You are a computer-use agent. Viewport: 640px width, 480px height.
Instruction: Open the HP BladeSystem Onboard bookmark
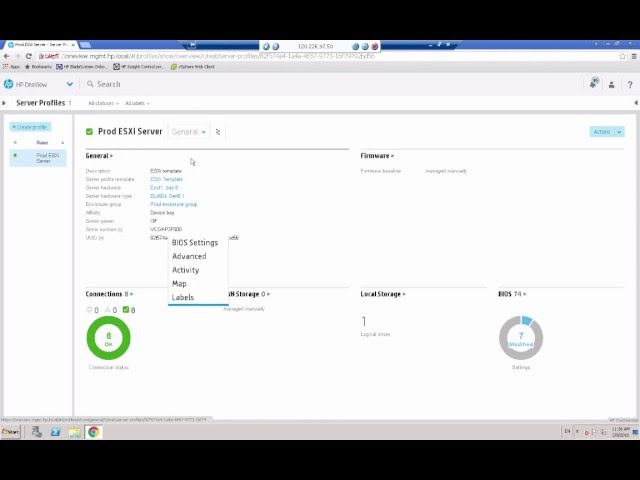82,67
